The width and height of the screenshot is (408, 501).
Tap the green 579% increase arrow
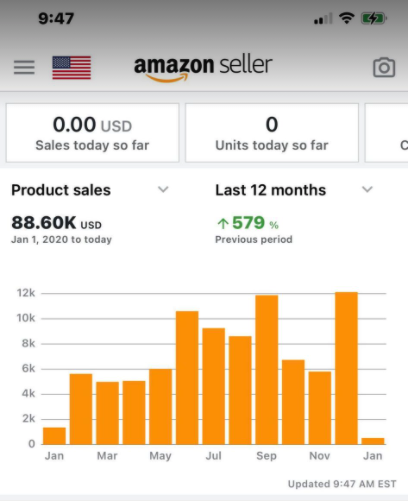223,223
